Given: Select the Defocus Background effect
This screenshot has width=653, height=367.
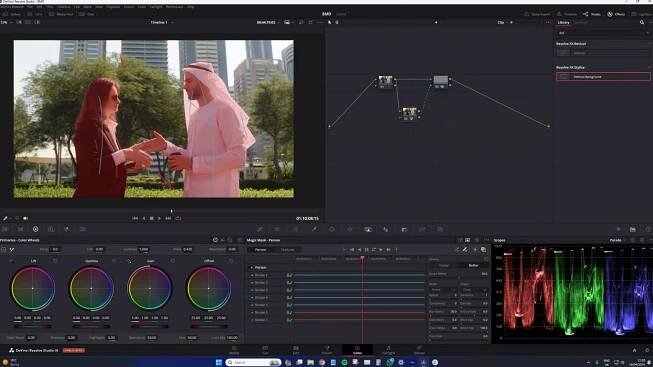Looking at the screenshot, I should tap(603, 77).
